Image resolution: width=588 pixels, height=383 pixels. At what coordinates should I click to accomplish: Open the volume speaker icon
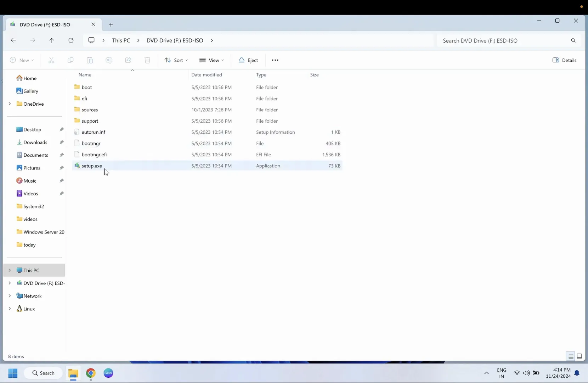click(x=526, y=373)
